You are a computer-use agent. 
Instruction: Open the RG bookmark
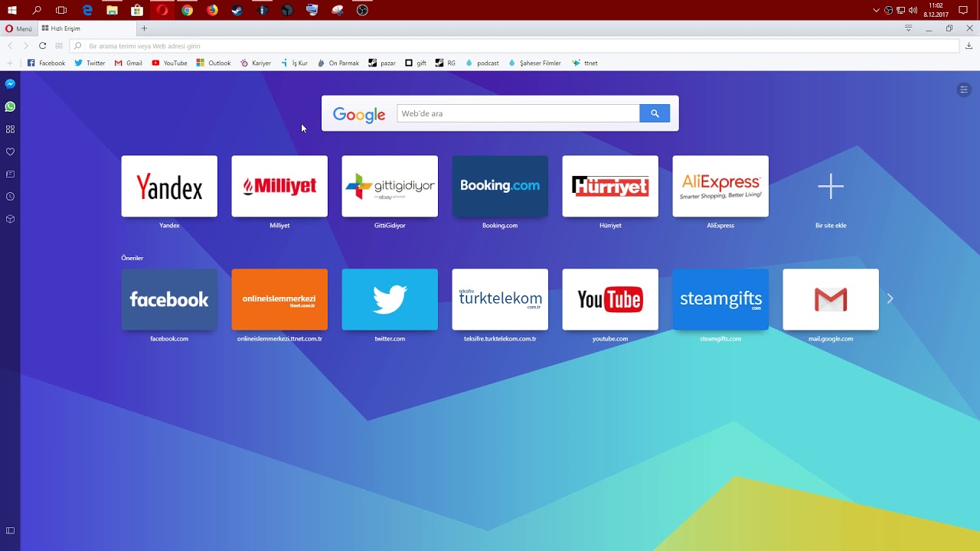pos(446,63)
